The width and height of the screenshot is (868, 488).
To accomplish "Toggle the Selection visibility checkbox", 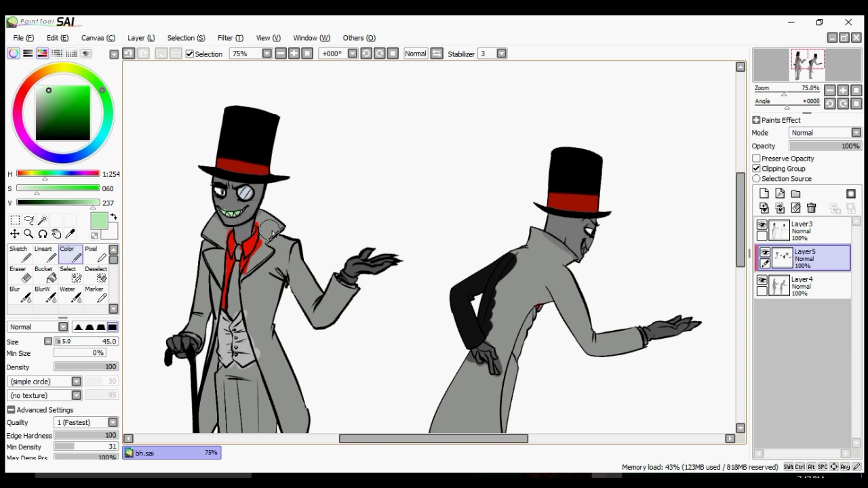I will pyautogui.click(x=190, y=54).
